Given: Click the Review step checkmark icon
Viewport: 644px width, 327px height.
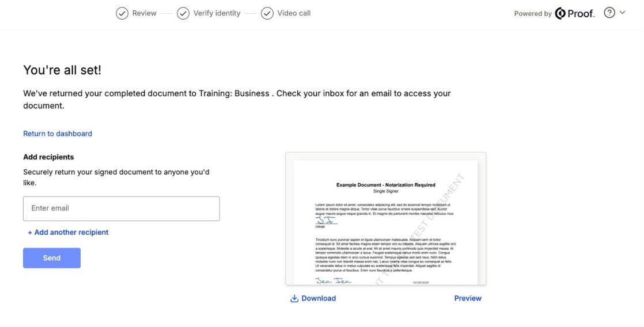Looking at the screenshot, I should click(x=122, y=13).
